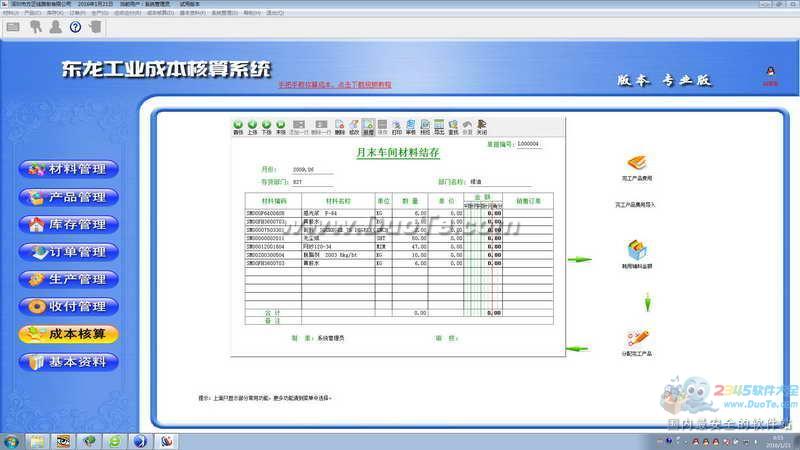This screenshot has height=450, width=800.
Task: Go to previous record (上张)
Action: pyautogui.click(x=252, y=127)
